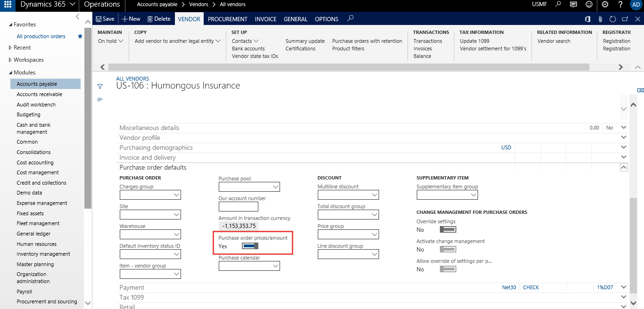644x309 pixels.
Task: Open the search with the magnifier icon
Action: (x=559, y=4)
